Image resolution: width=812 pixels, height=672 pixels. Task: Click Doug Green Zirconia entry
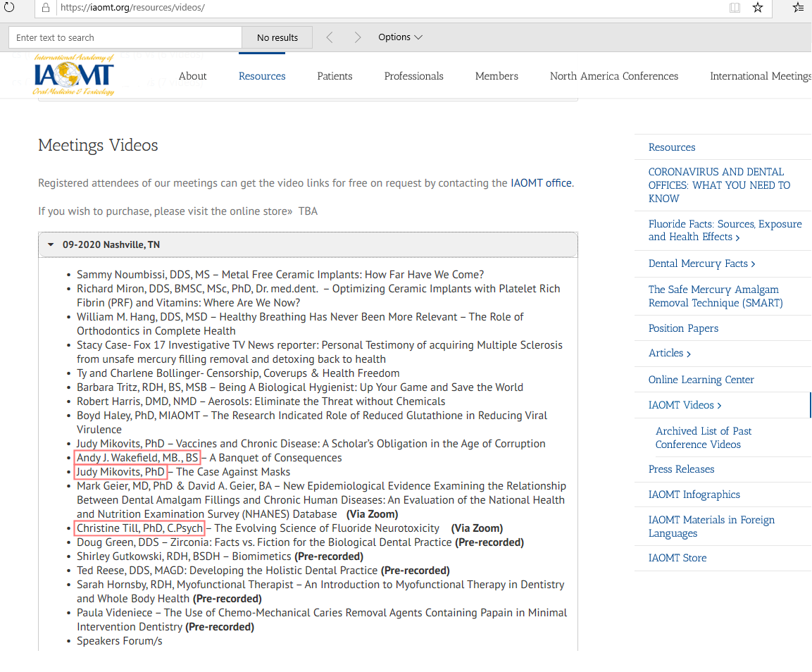point(300,542)
